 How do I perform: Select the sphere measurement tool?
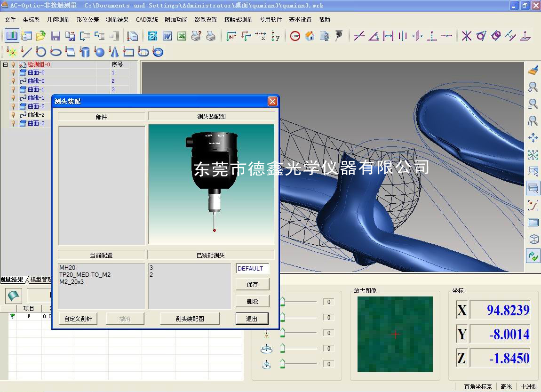click(x=99, y=52)
